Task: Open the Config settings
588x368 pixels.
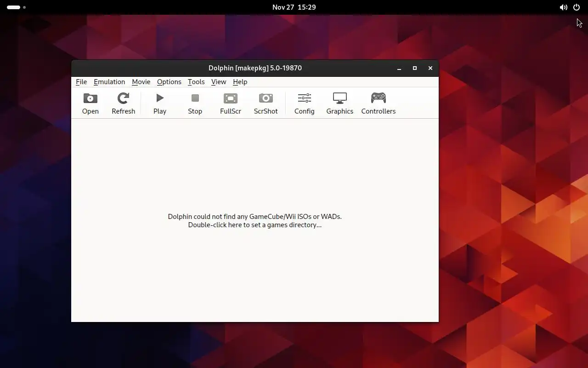Action: point(304,103)
